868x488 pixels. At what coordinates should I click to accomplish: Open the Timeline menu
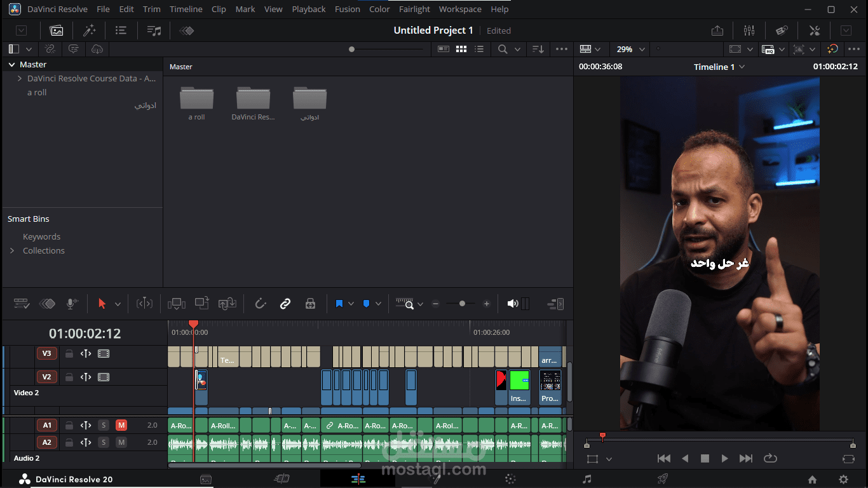pos(186,9)
